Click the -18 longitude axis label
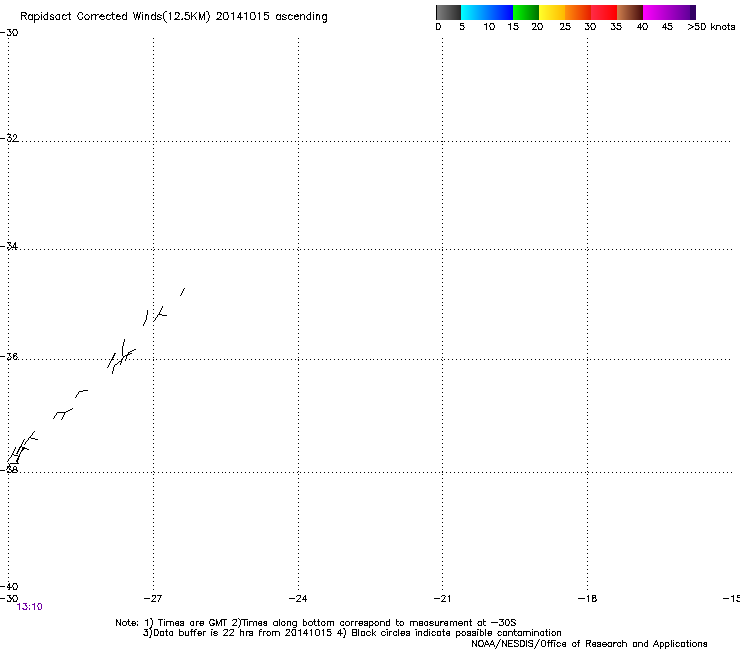 [587, 599]
